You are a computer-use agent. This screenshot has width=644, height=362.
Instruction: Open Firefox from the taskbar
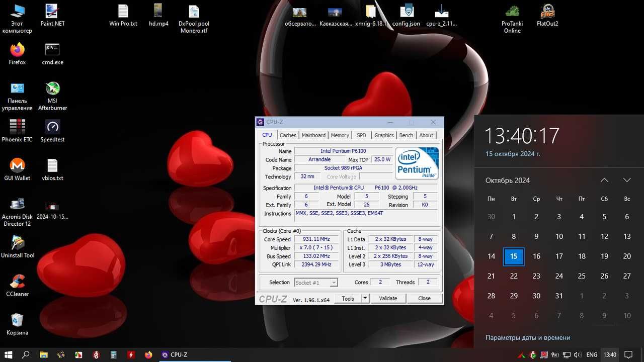[148, 354]
